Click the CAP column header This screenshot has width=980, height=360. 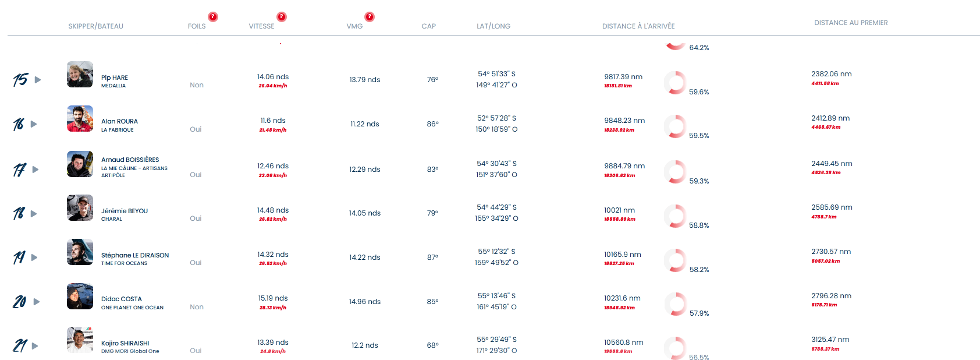(x=429, y=26)
